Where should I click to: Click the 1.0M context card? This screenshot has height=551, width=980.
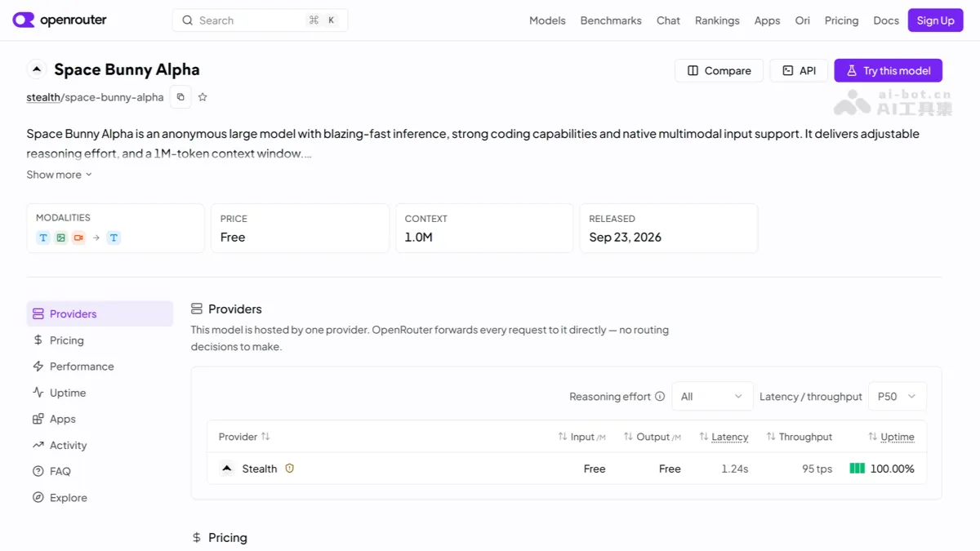pyautogui.click(x=484, y=228)
